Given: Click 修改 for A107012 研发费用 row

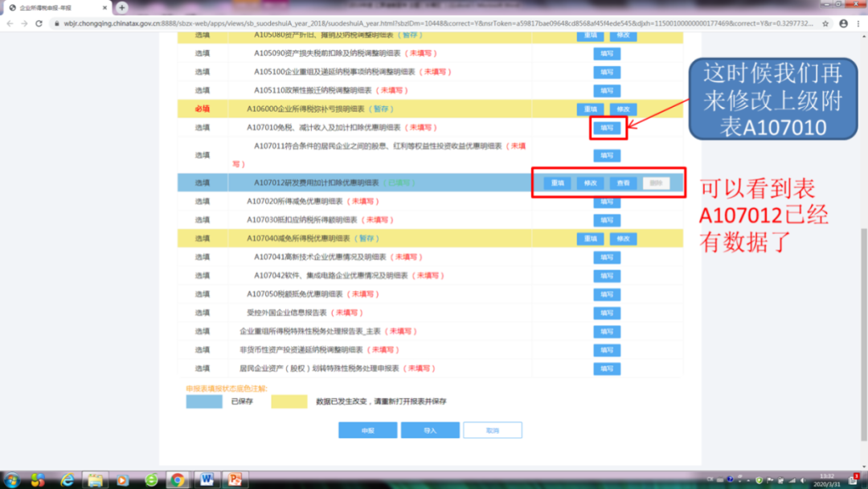Looking at the screenshot, I should 590,183.
